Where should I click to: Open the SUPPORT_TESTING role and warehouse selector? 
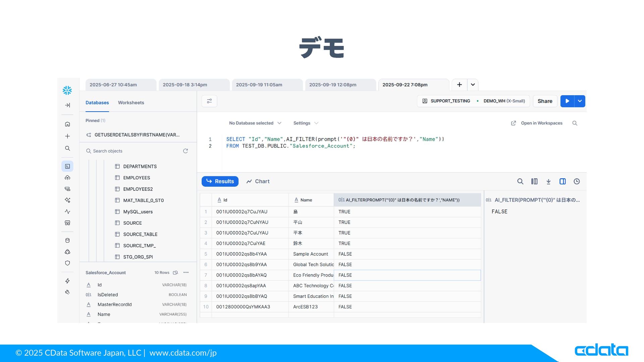pyautogui.click(x=473, y=101)
